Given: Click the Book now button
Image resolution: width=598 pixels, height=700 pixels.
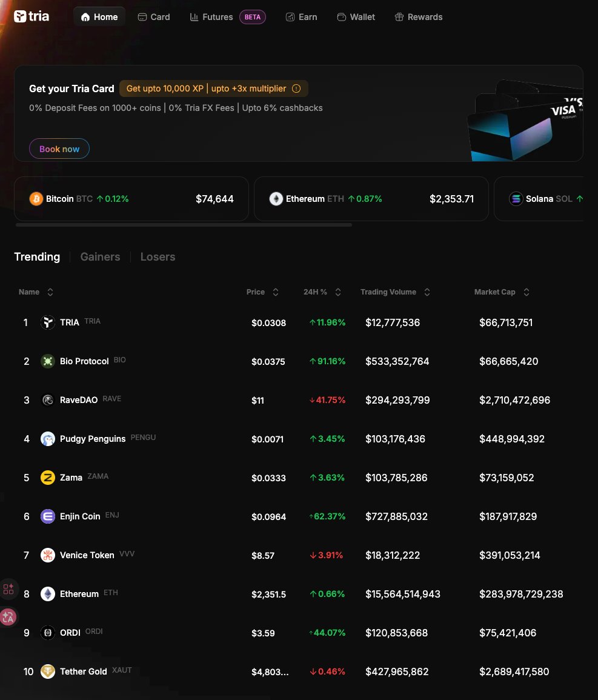Looking at the screenshot, I should (59, 148).
